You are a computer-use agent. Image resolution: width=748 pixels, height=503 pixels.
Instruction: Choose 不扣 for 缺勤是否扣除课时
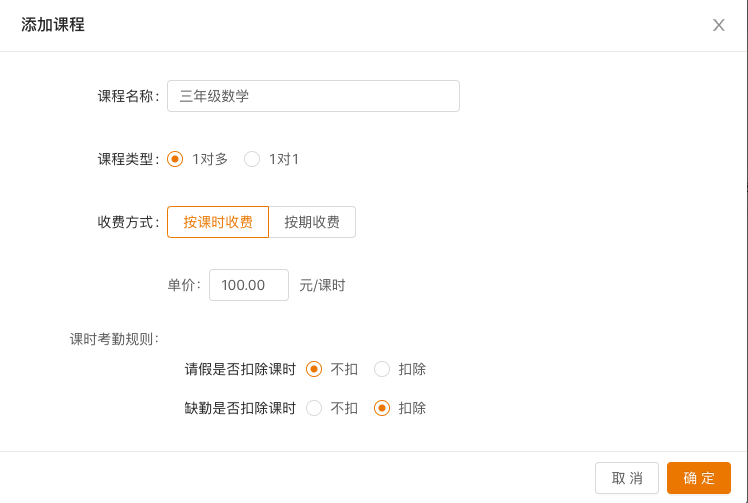click(314, 408)
